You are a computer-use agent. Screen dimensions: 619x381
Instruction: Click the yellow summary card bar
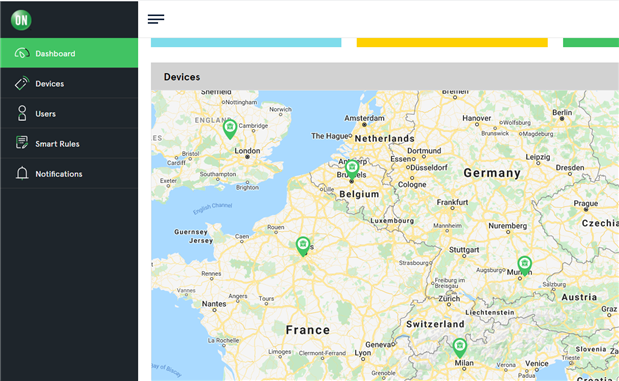coord(452,43)
